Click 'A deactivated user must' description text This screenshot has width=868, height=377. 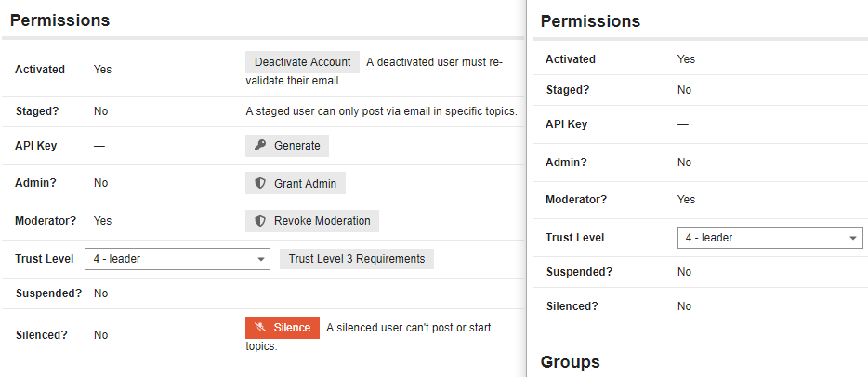[375, 71]
